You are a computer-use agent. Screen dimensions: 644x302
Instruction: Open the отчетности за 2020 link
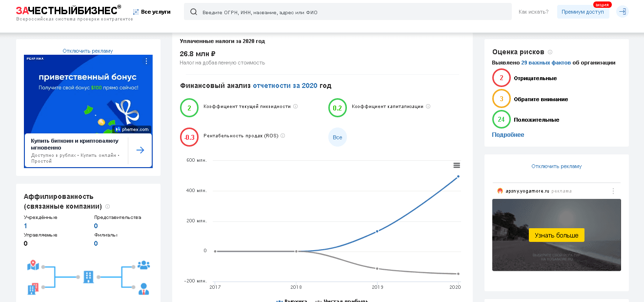tap(285, 86)
